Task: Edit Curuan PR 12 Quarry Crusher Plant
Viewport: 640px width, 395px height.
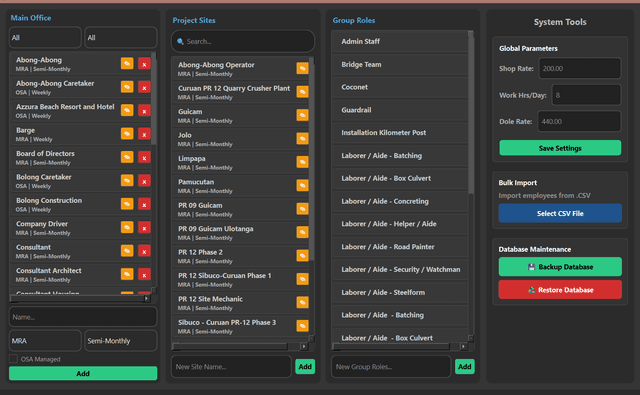Action: (x=302, y=92)
